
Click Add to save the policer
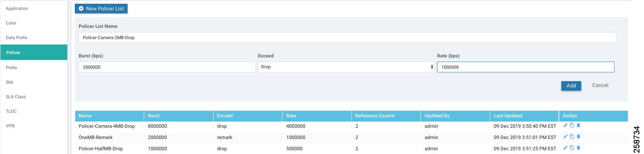[x=571, y=85]
